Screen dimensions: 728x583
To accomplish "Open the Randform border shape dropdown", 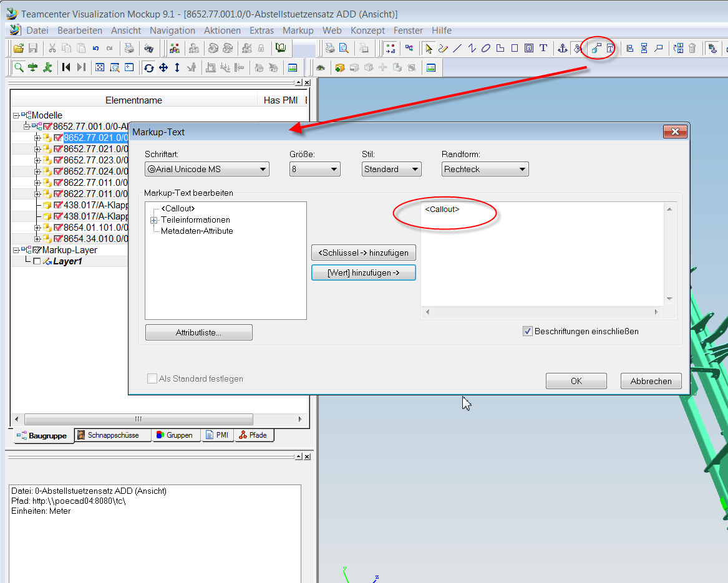I will point(485,169).
